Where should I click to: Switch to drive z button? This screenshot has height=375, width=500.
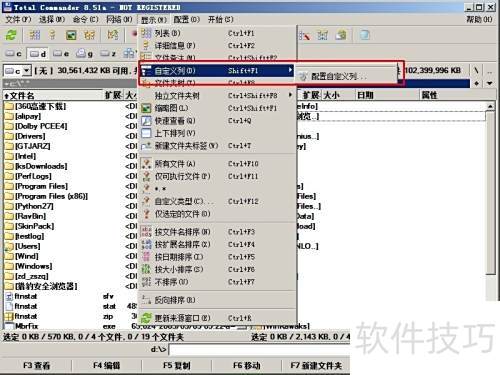click(x=108, y=53)
